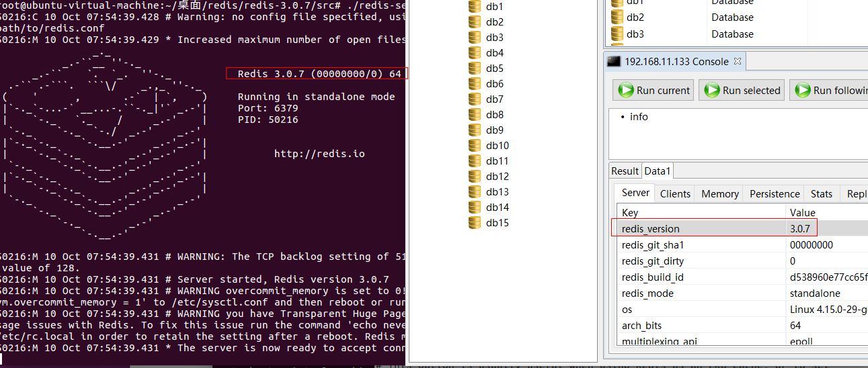
Task: Open the Server info tab
Action: click(635, 193)
